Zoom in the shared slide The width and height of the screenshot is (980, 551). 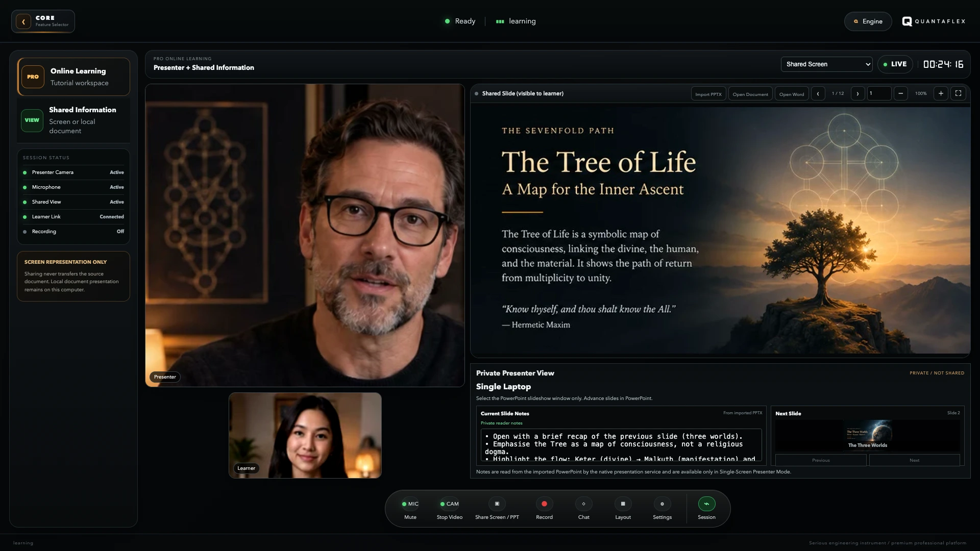pos(941,93)
